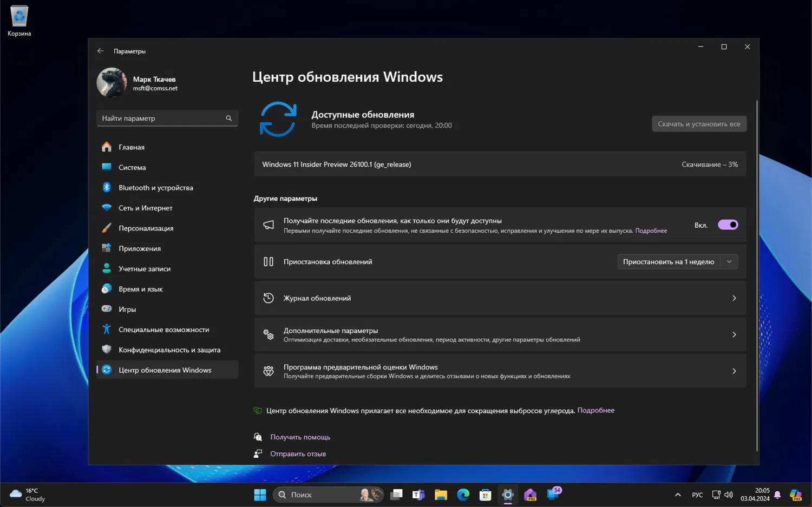The width and height of the screenshot is (812, 507).
Task: Click the pause updates icon
Action: (x=269, y=261)
